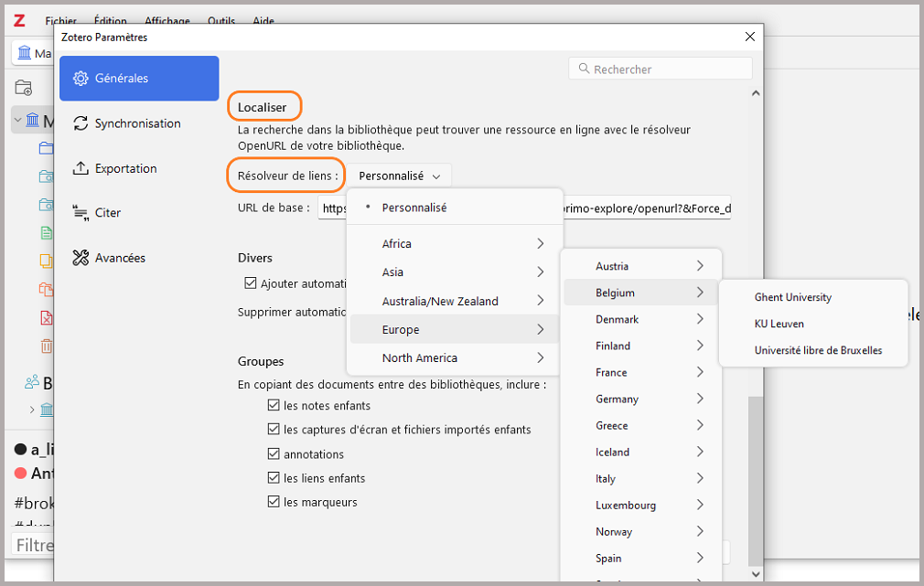Image resolution: width=924 pixels, height=586 pixels.
Task: Click the Générales gear icon
Action: click(81, 79)
